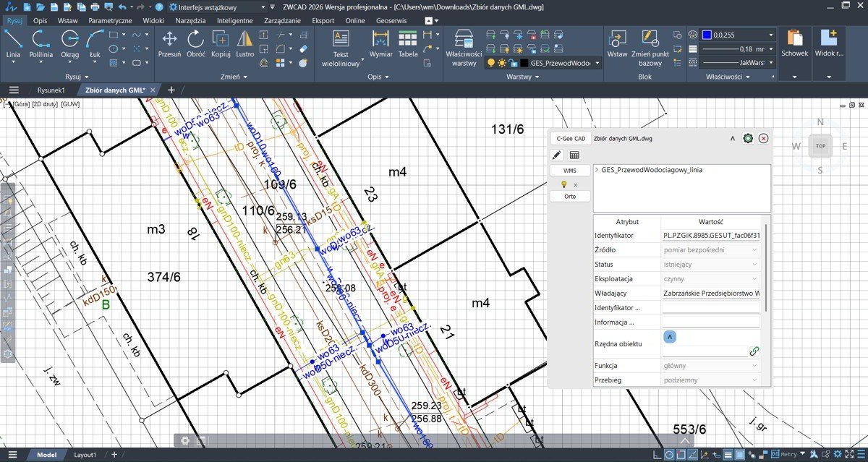This screenshot has height=462, width=868.
Task: Activate the Przesuń move tool
Action: tap(169, 43)
